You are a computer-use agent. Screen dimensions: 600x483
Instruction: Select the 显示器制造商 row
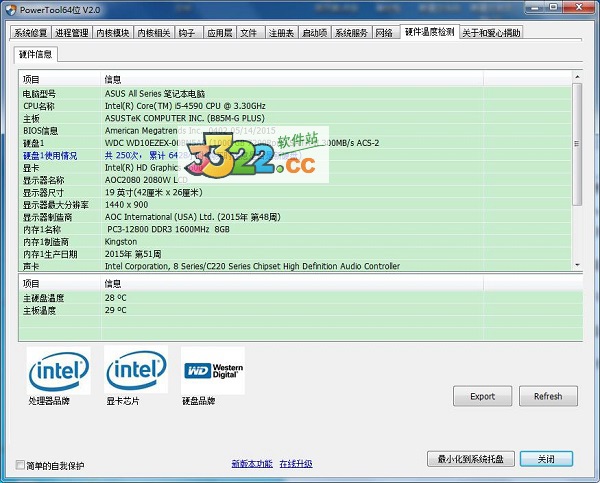tap(295, 217)
